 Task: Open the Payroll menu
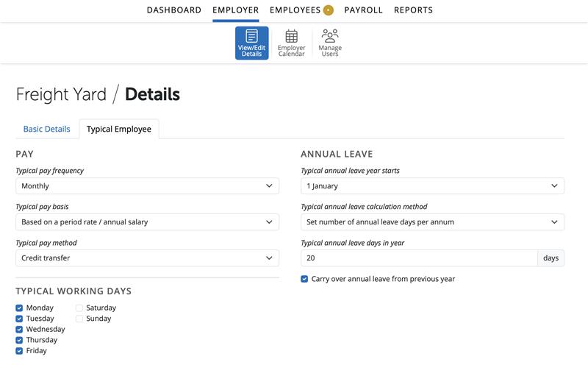coord(363,10)
